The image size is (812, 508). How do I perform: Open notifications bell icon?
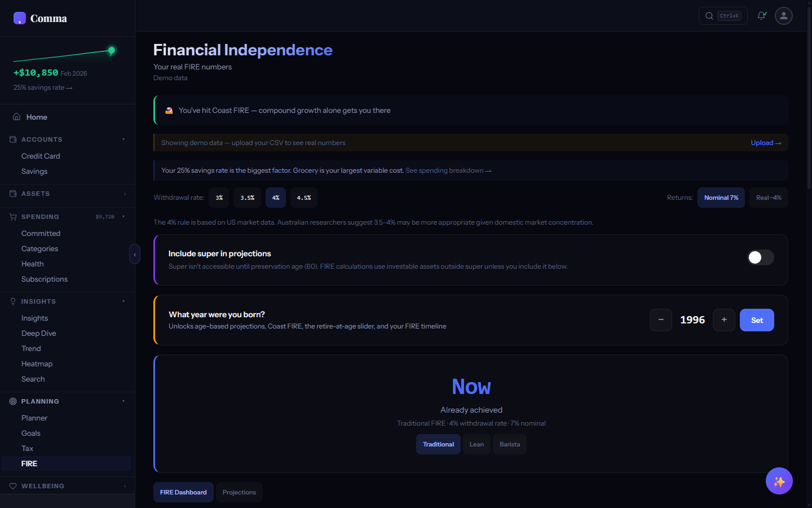click(761, 16)
